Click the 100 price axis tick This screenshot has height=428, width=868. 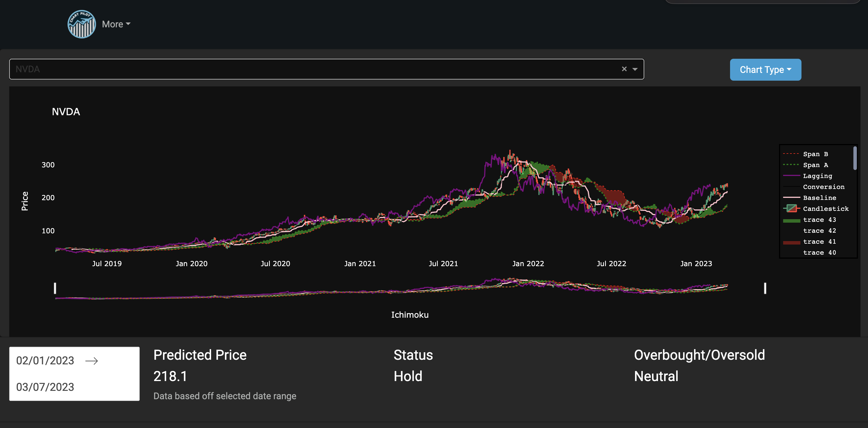pyautogui.click(x=48, y=231)
